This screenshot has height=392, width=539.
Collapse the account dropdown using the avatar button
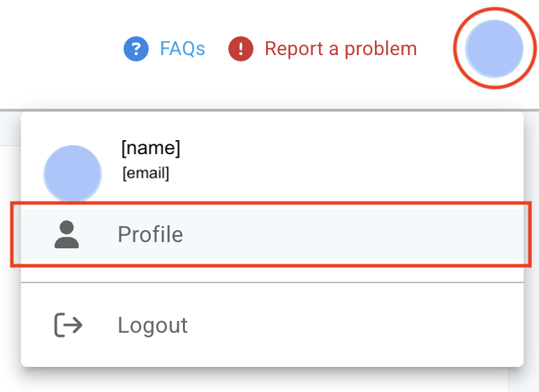(494, 49)
